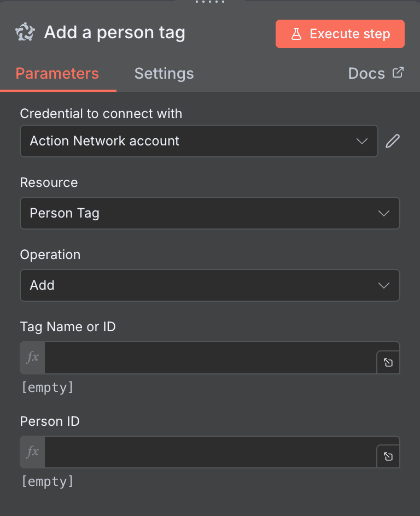Switch to the Settings tab
Viewport: 420px width, 516px height.
164,73
